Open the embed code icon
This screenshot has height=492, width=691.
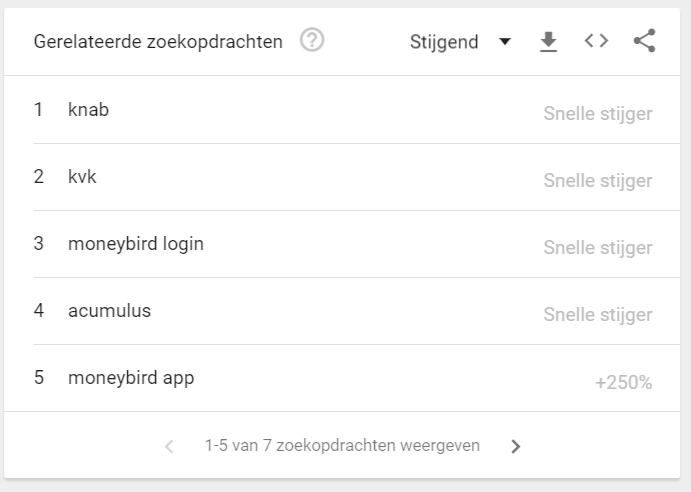tap(596, 41)
